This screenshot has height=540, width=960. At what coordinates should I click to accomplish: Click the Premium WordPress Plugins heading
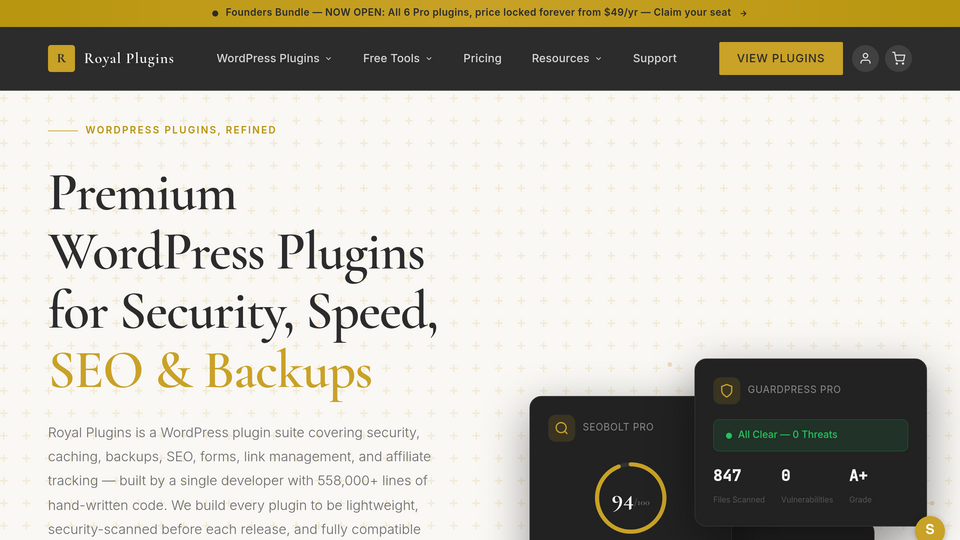(243, 283)
